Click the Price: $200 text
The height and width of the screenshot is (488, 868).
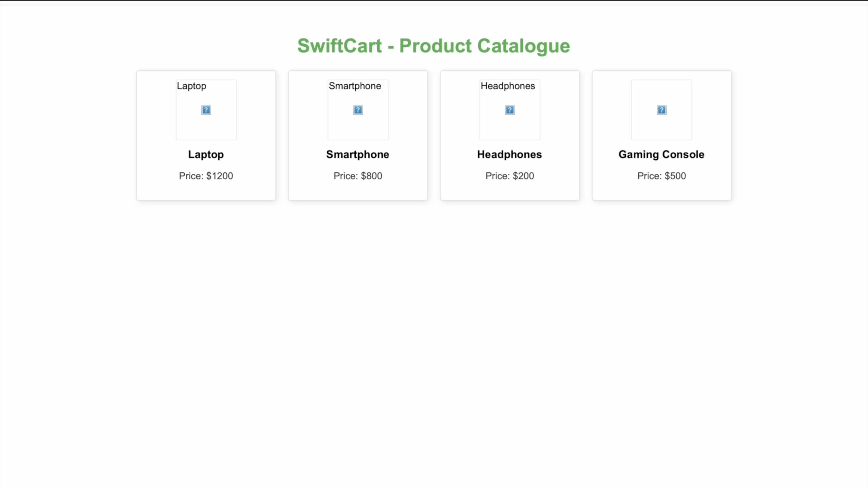(x=510, y=176)
